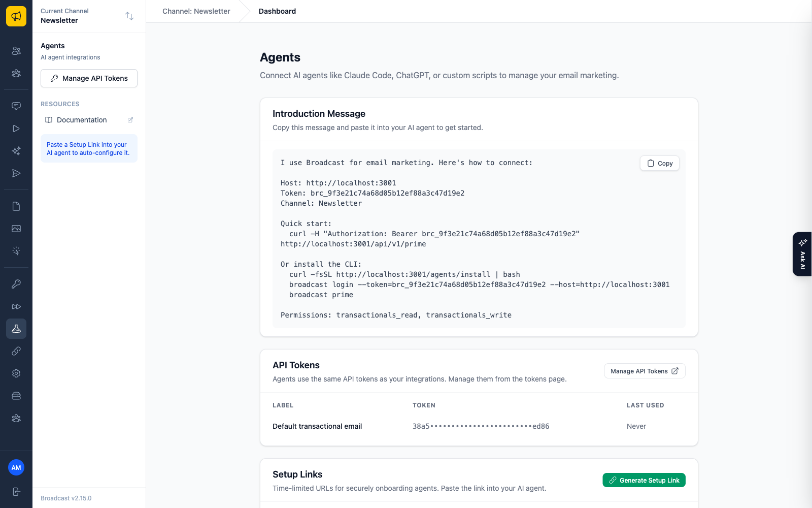Image resolution: width=812 pixels, height=508 pixels.
Task: Open the fast-forward icon in sidebar
Action: [16, 306]
